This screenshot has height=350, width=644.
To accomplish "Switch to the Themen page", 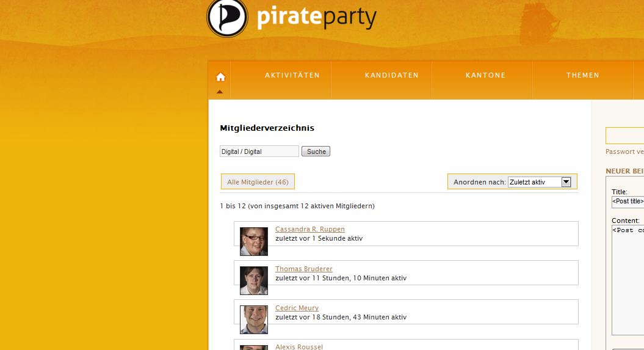I will [582, 75].
